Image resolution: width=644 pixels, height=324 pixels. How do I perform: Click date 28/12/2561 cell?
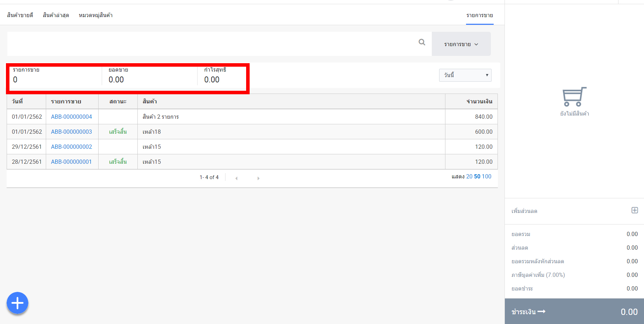pyautogui.click(x=27, y=162)
